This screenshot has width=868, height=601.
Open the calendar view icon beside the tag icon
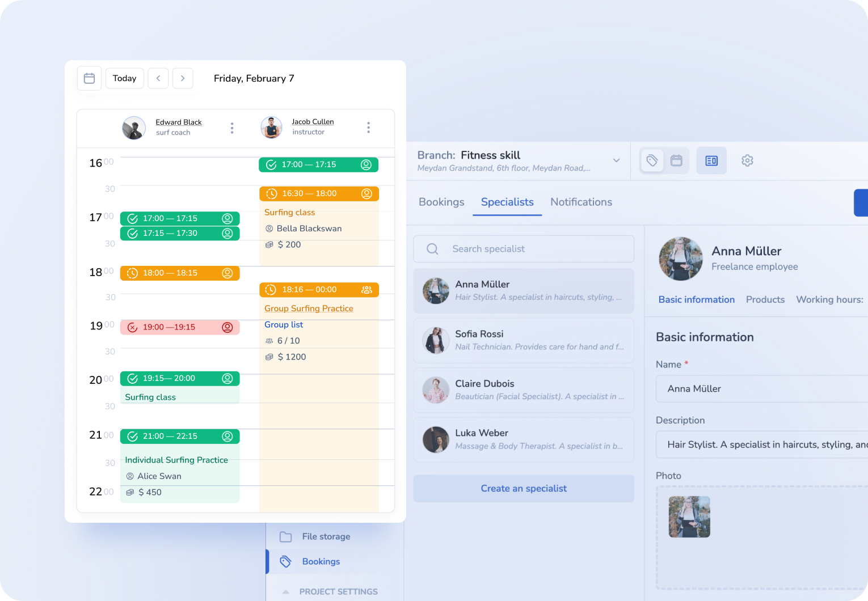coord(676,160)
